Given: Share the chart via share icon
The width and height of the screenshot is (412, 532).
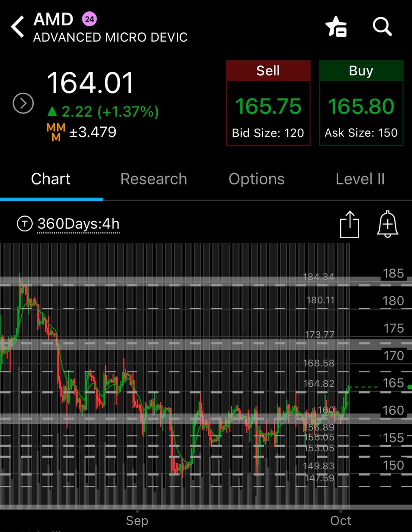Looking at the screenshot, I should point(350,224).
